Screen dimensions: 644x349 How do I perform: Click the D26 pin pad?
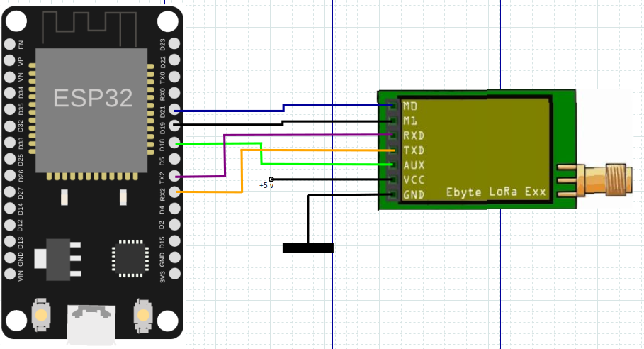click(x=9, y=175)
